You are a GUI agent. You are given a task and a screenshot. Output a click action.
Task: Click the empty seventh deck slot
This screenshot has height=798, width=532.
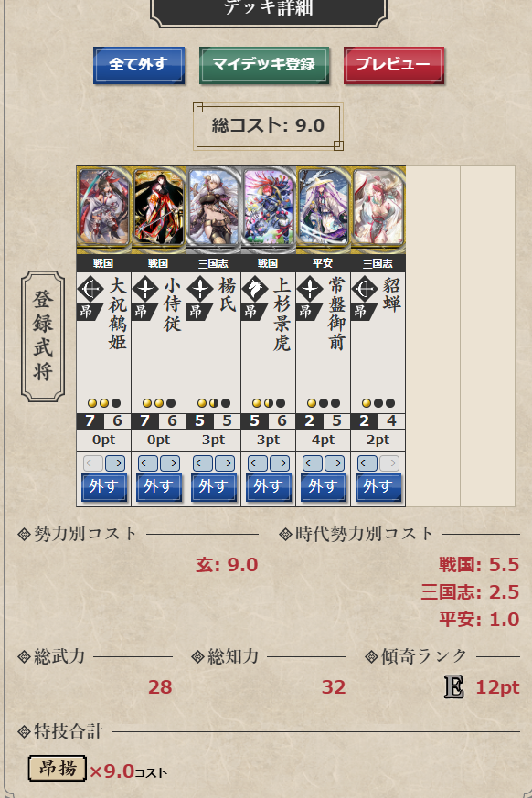(433, 335)
